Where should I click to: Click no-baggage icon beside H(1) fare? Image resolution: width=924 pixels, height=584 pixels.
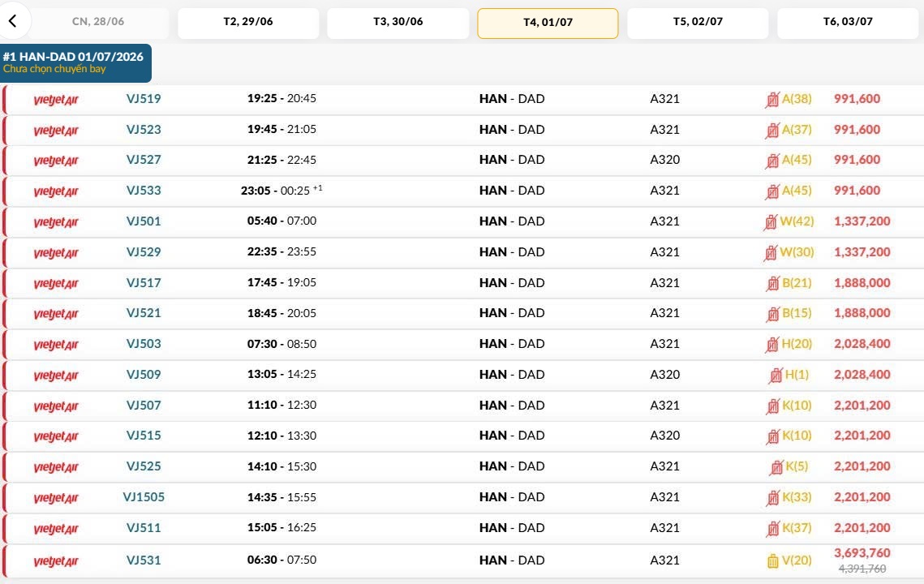[x=776, y=376]
